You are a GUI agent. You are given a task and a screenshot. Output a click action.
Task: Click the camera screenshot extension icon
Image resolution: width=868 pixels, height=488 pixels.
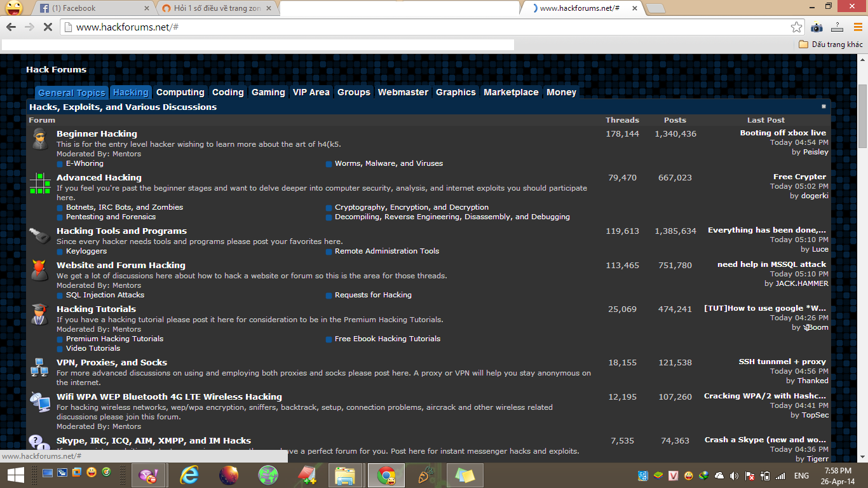click(x=817, y=27)
